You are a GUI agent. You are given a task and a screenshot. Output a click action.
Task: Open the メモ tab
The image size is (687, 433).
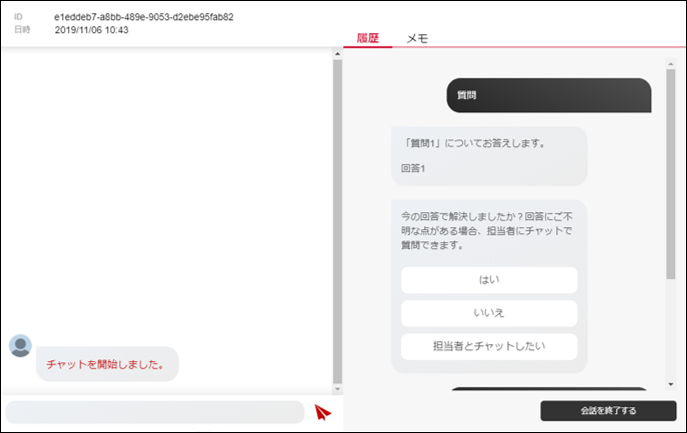[x=417, y=38]
